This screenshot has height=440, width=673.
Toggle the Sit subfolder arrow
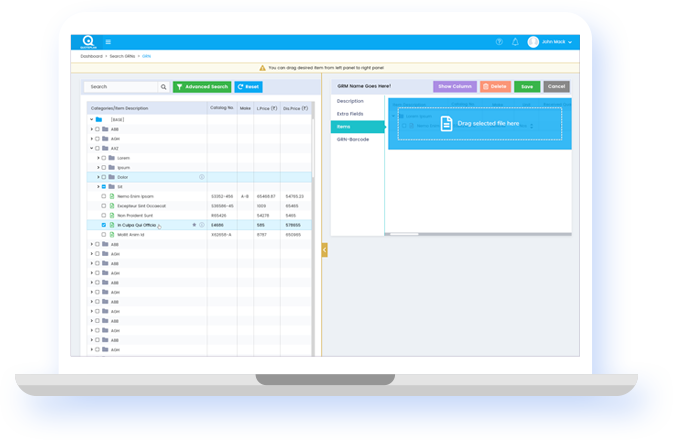98,187
